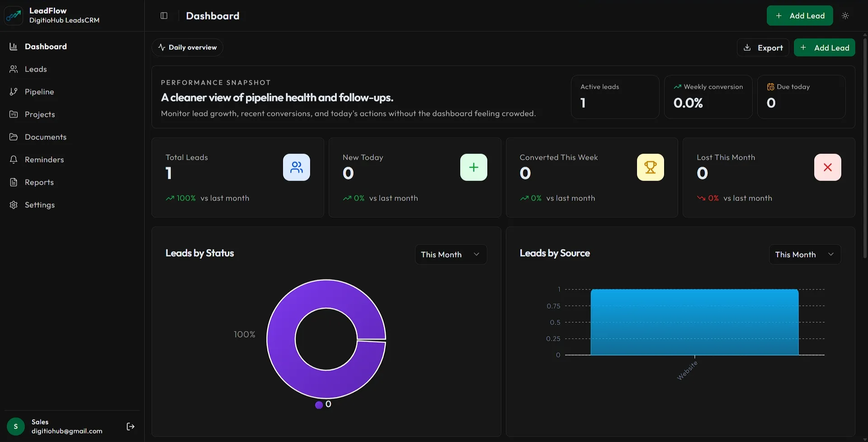Open Reminders via the bell icon

pos(14,159)
